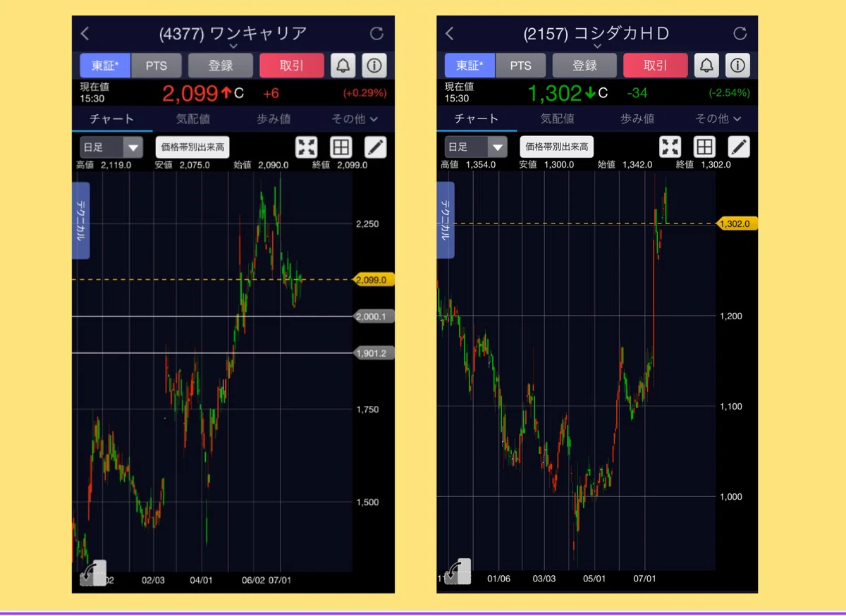Show stock info for ワンキャリア
The height and width of the screenshot is (616, 846).
tap(374, 66)
